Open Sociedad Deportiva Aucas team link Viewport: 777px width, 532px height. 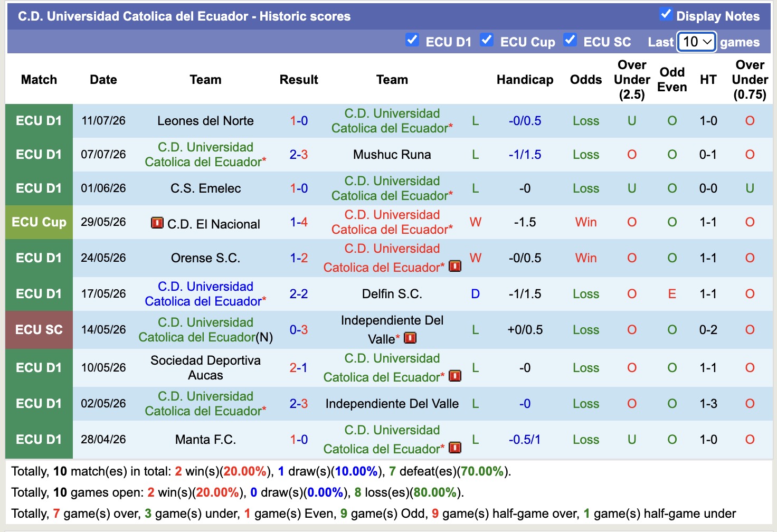[205, 368]
